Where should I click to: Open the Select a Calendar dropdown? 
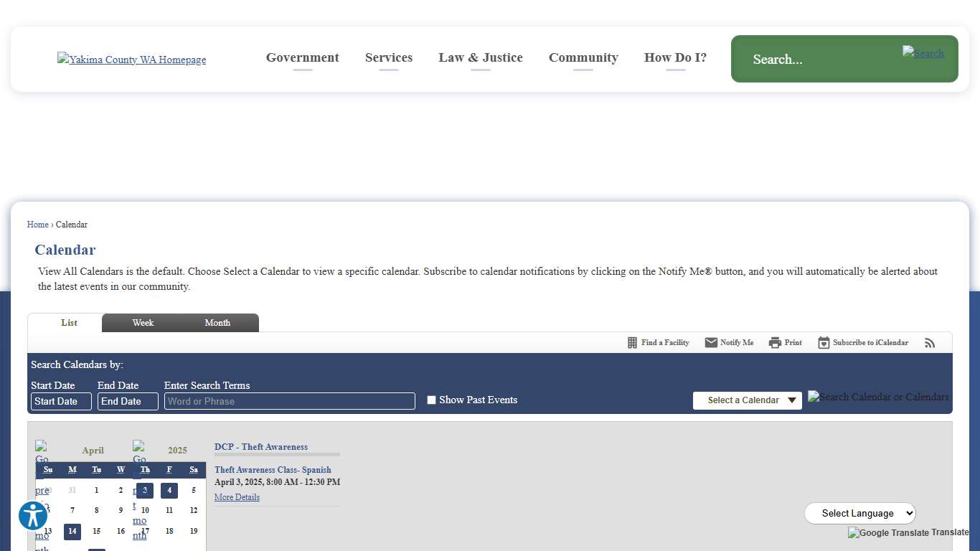coord(747,400)
